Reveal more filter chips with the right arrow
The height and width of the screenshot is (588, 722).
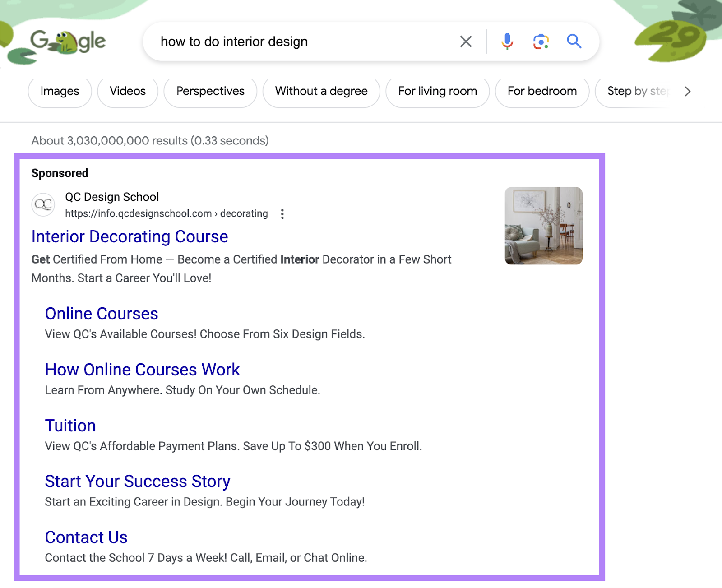pos(687,91)
